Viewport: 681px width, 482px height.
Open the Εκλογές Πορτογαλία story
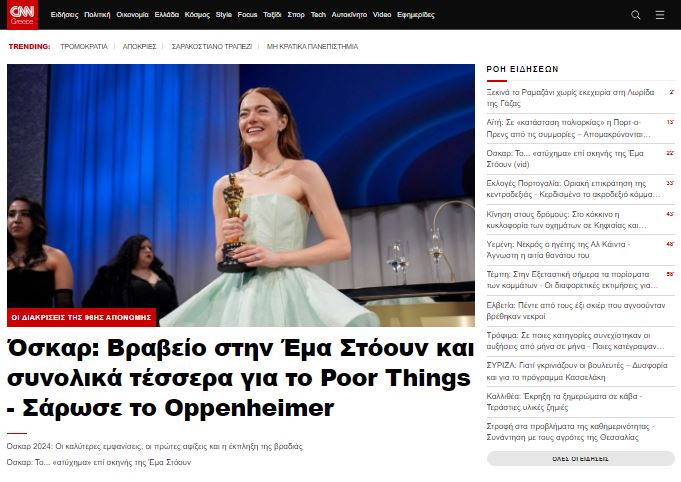(573, 189)
